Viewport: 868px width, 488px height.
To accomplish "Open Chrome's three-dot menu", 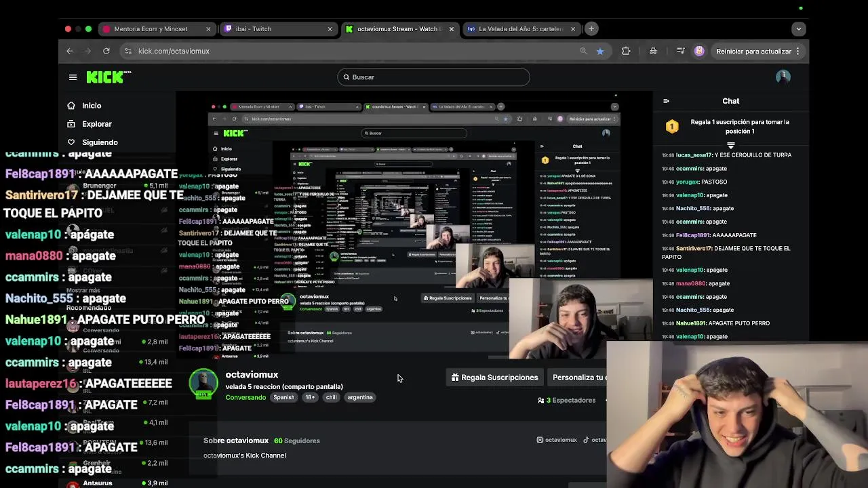I will [798, 51].
